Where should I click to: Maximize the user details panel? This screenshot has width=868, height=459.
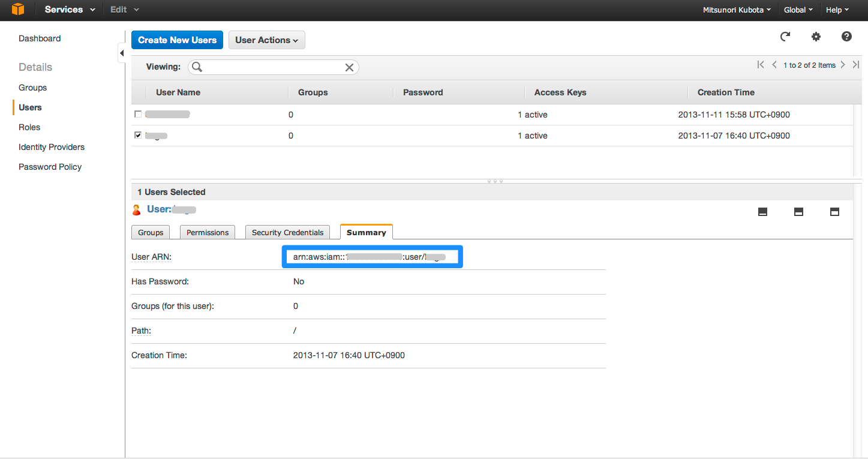click(834, 212)
